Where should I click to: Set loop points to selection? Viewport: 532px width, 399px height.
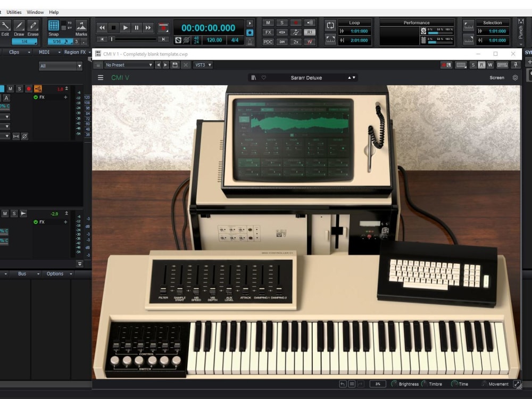coord(330,39)
